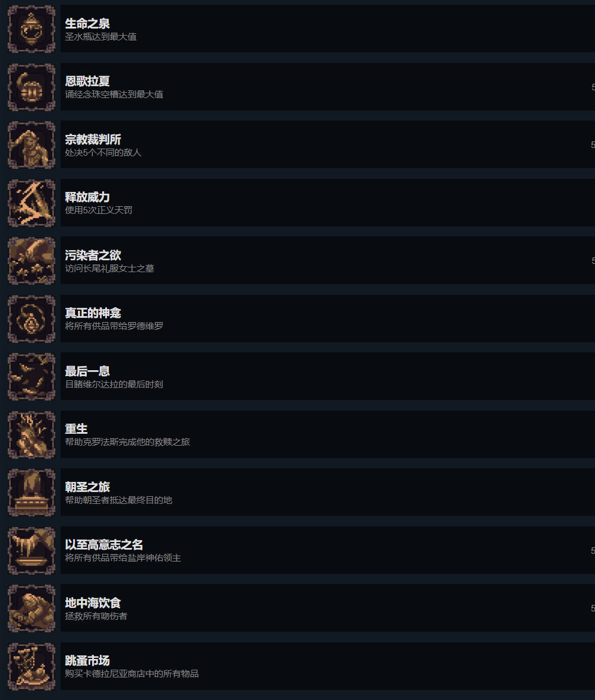Screen dimensions: 595x700
Task: Click the 地中海饮食 achievement icon
Action: (32, 608)
